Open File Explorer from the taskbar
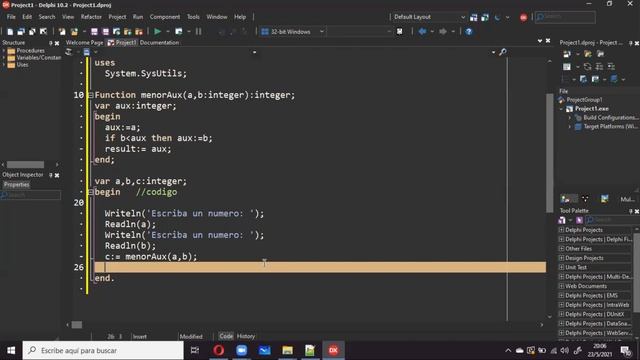 287,350
